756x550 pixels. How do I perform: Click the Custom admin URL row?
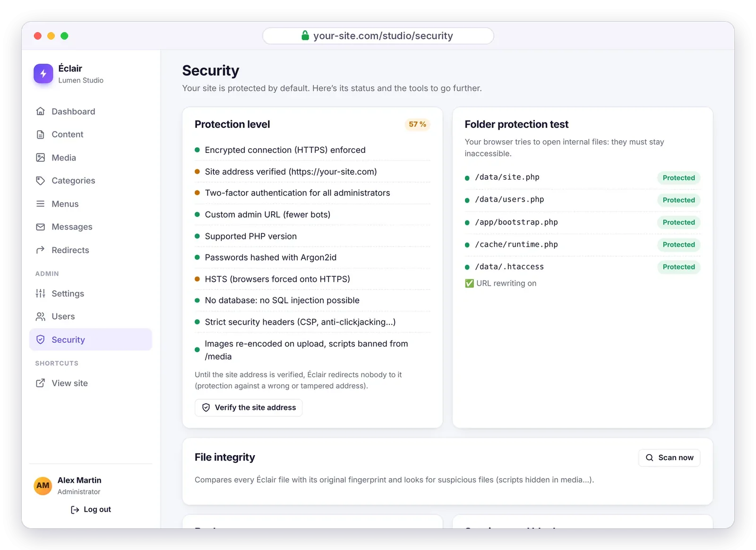[x=312, y=214]
